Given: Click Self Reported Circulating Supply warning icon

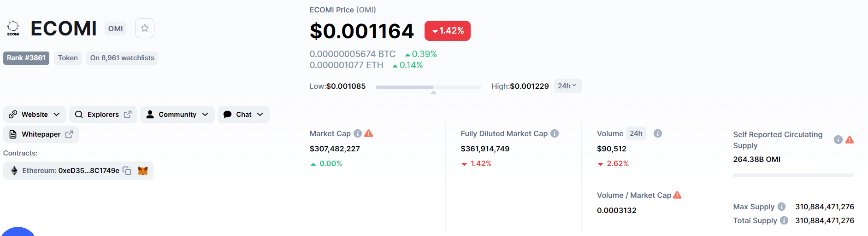Looking at the screenshot, I should pos(850,140).
